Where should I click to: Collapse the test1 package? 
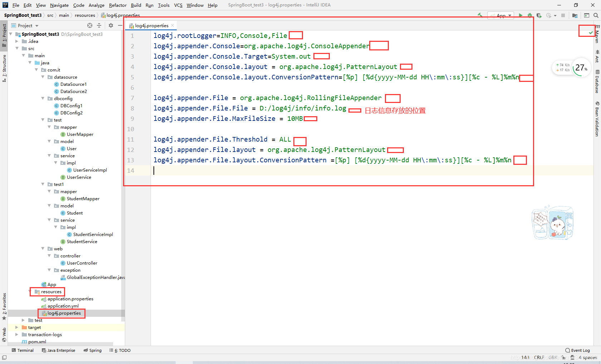[43, 184]
